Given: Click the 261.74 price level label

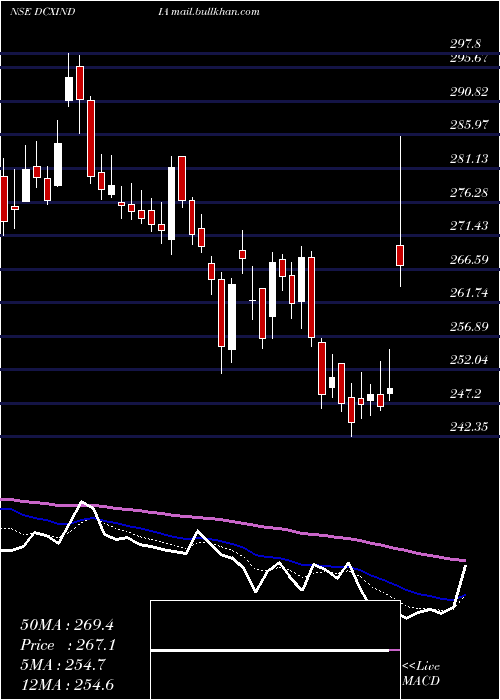Looking at the screenshot, I should pos(468,293).
